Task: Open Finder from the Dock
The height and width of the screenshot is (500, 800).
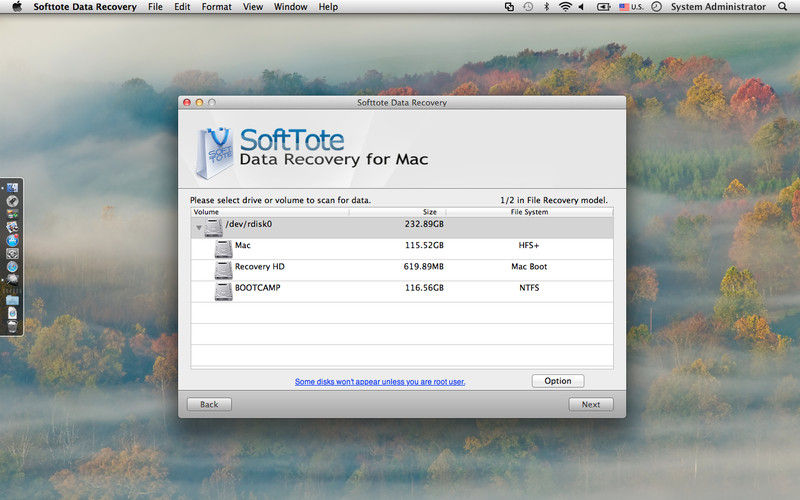Action: [12, 188]
